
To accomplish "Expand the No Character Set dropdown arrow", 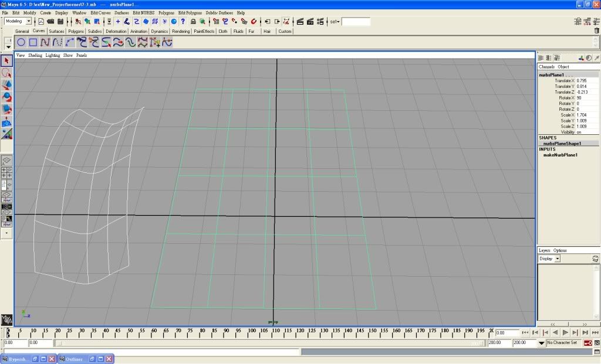I will [x=542, y=343].
